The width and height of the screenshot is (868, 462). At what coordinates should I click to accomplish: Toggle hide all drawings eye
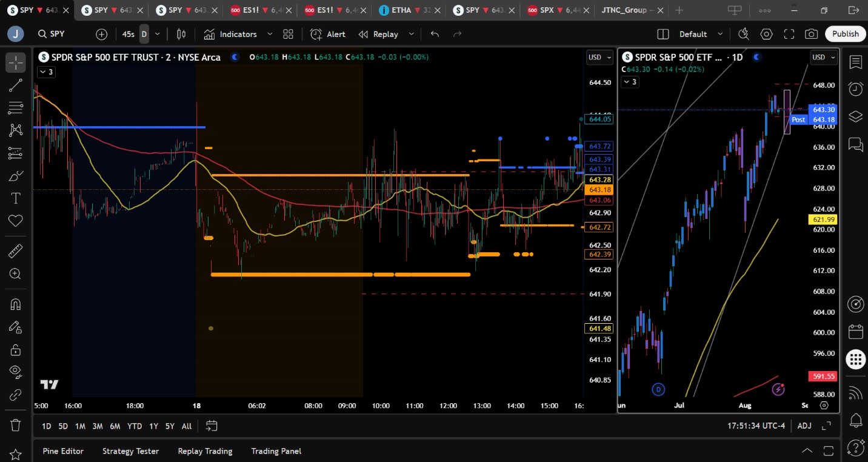tap(16, 372)
